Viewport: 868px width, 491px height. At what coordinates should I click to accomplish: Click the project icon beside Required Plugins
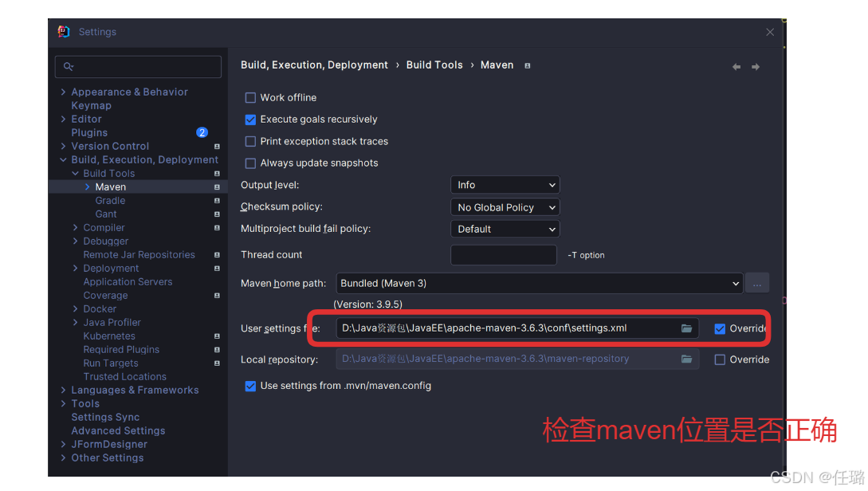217,350
